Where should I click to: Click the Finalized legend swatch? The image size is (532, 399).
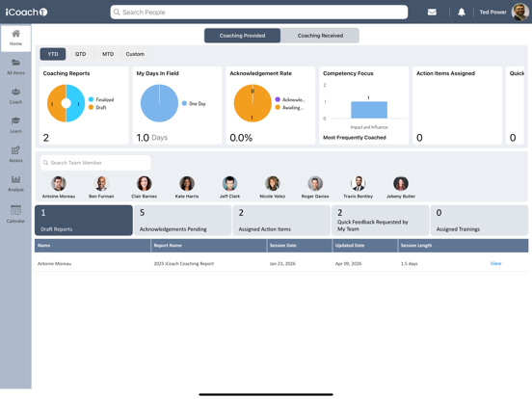[91, 99]
